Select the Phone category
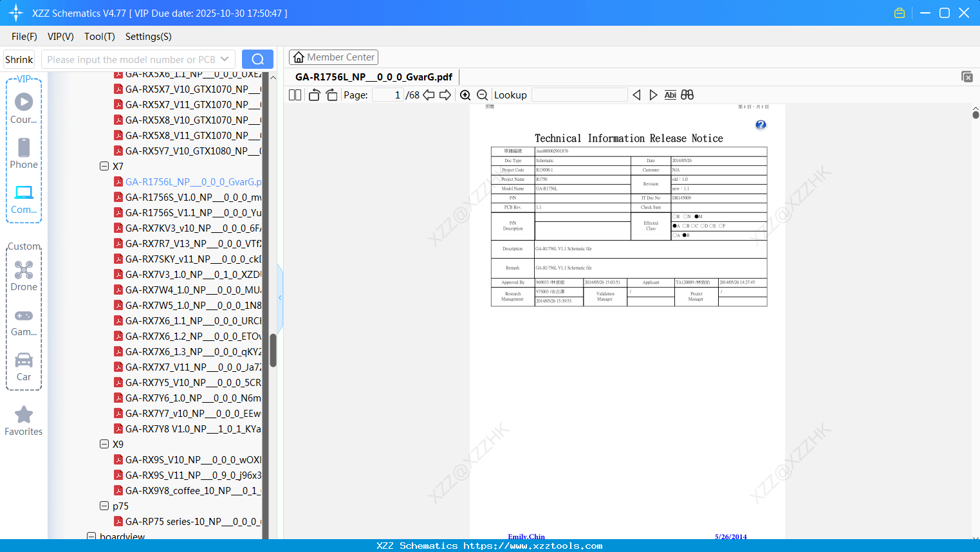The height and width of the screenshot is (552, 980). [x=24, y=153]
